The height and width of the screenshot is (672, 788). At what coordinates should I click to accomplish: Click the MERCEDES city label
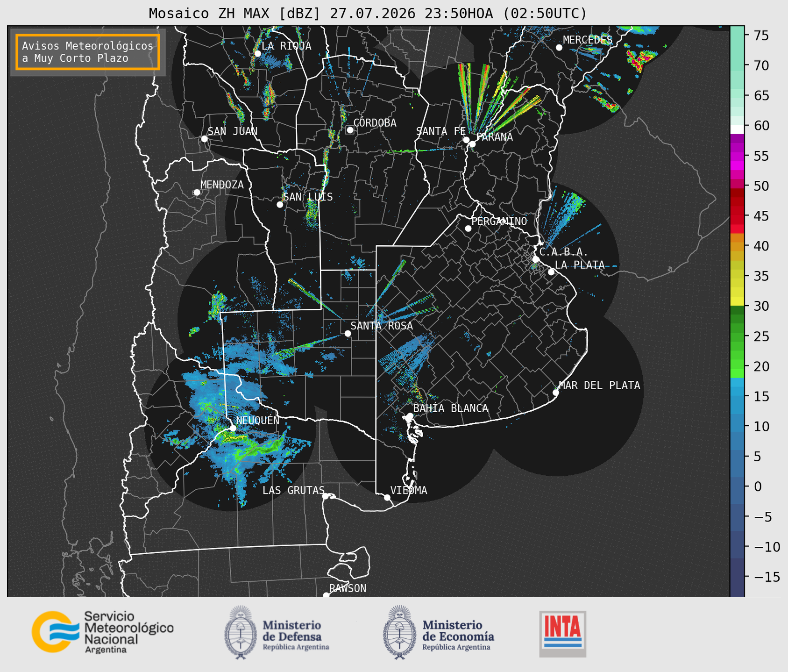(x=588, y=40)
